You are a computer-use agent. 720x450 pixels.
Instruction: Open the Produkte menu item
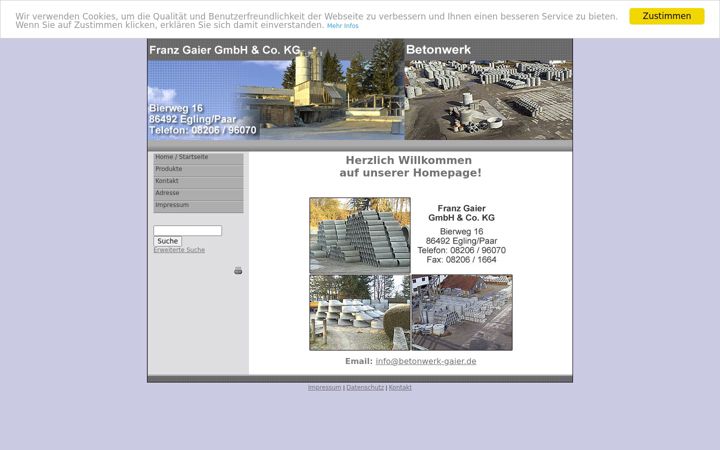(x=198, y=169)
